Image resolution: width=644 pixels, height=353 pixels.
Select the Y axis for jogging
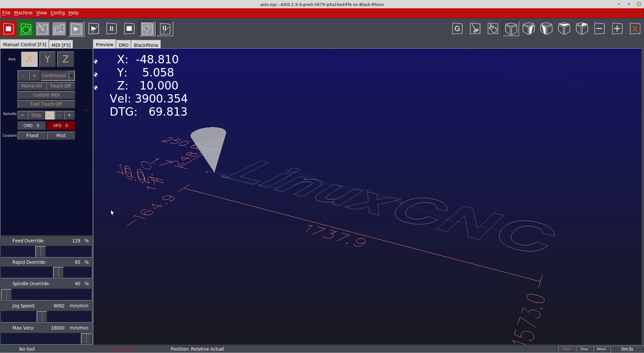pos(47,59)
